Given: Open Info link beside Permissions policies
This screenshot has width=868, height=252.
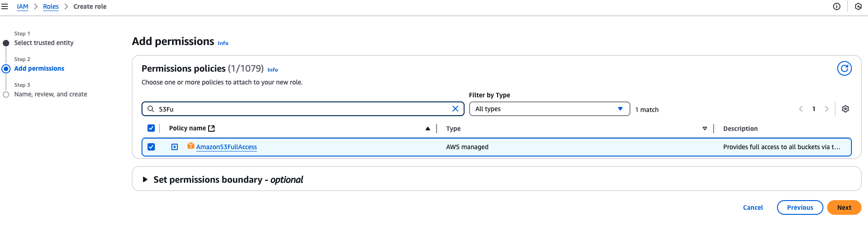Looking at the screenshot, I should tap(272, 70).
